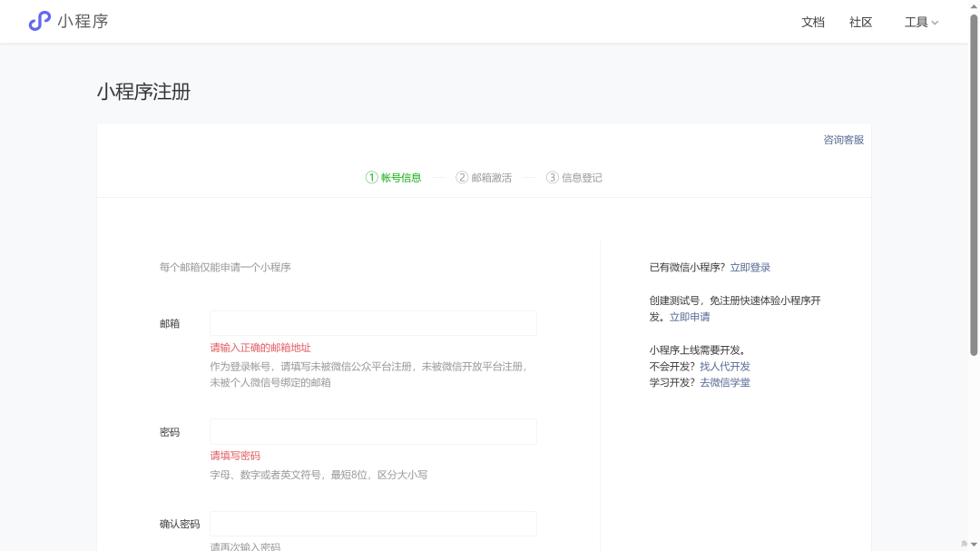
Task: Focus the 确认密码 input field
Action: [373, 524]
